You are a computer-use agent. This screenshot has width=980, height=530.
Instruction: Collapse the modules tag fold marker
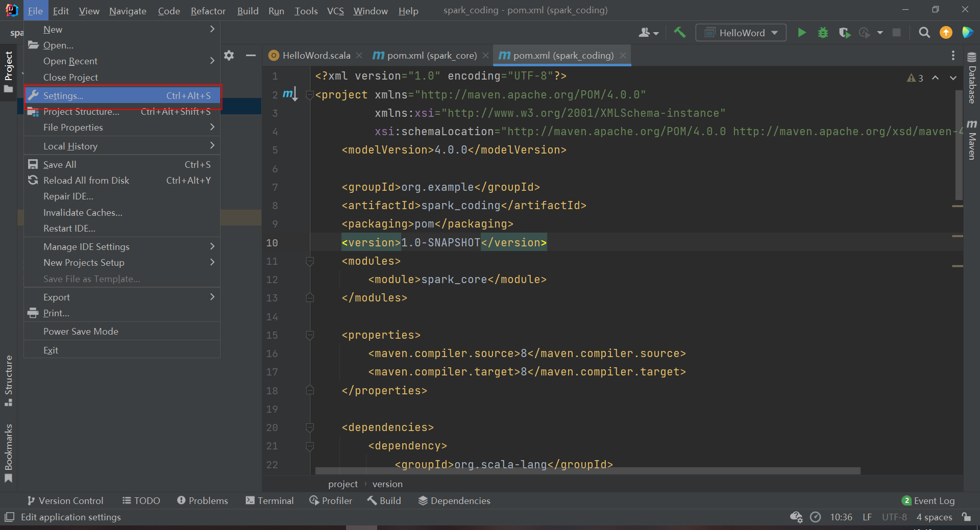tap(309, 261)
